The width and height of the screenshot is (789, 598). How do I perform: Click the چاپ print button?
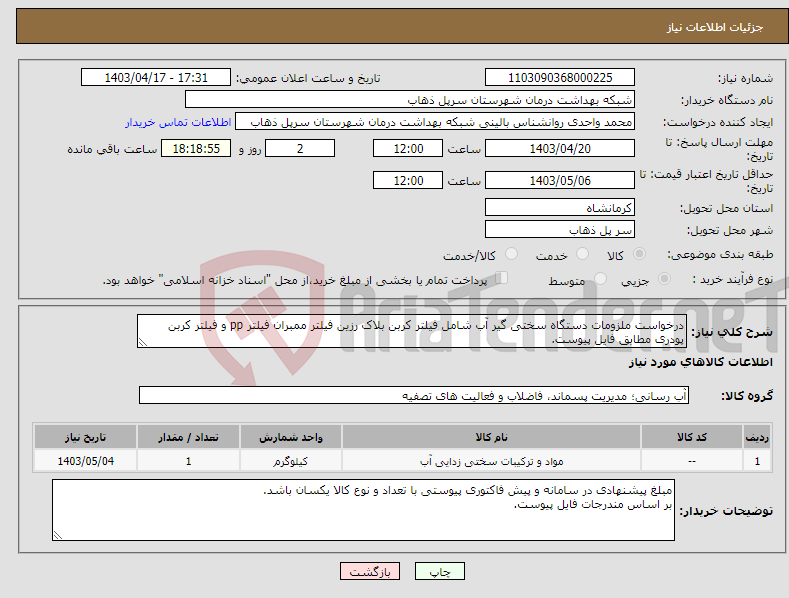pyautogui.click(x=440, y=571)
